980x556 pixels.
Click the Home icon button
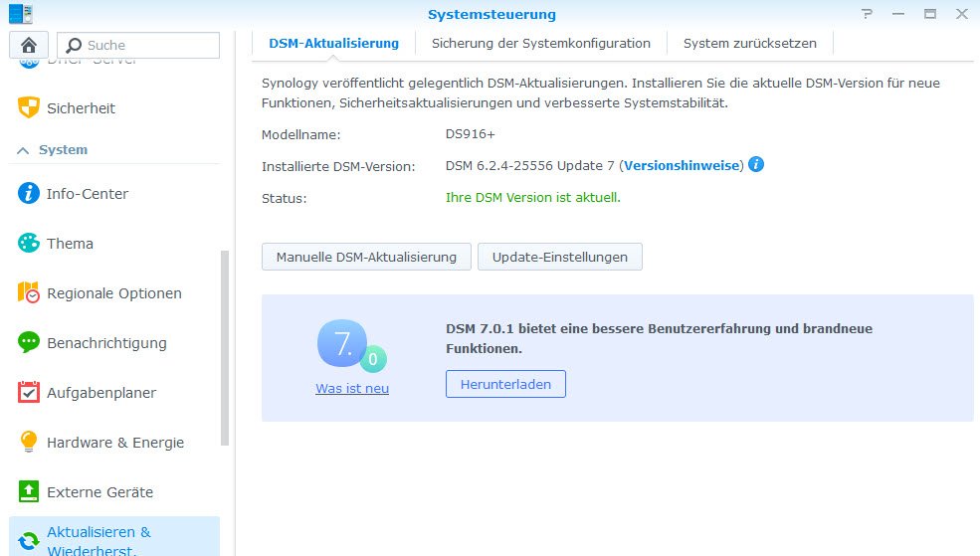[29, 45]
